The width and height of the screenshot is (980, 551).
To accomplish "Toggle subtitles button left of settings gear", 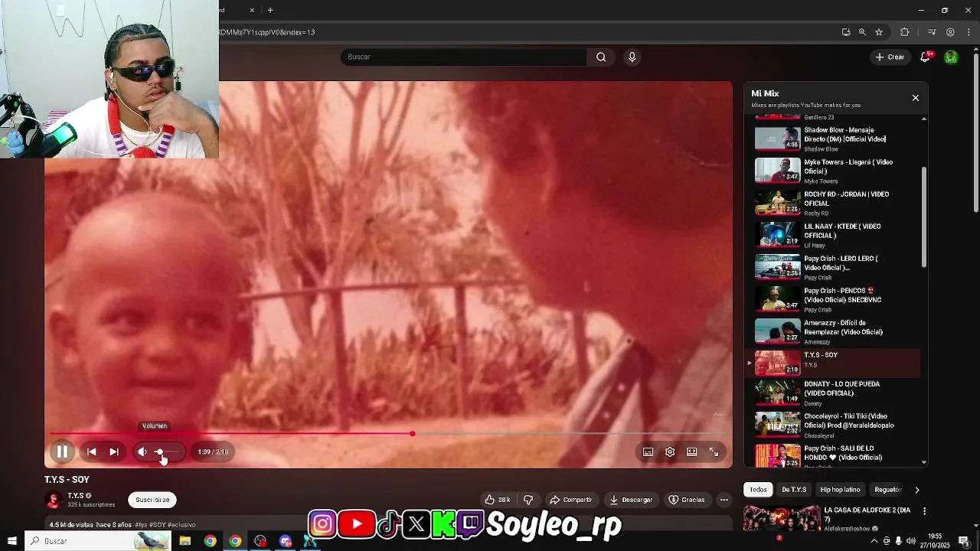I will (x=648, y=452).
